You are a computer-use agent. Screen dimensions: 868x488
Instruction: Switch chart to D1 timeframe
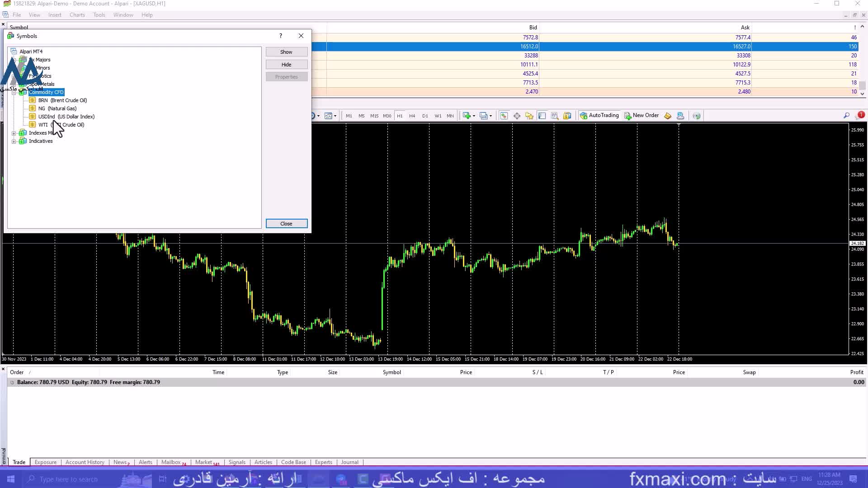pyautogui.click(x=425, y=116)
